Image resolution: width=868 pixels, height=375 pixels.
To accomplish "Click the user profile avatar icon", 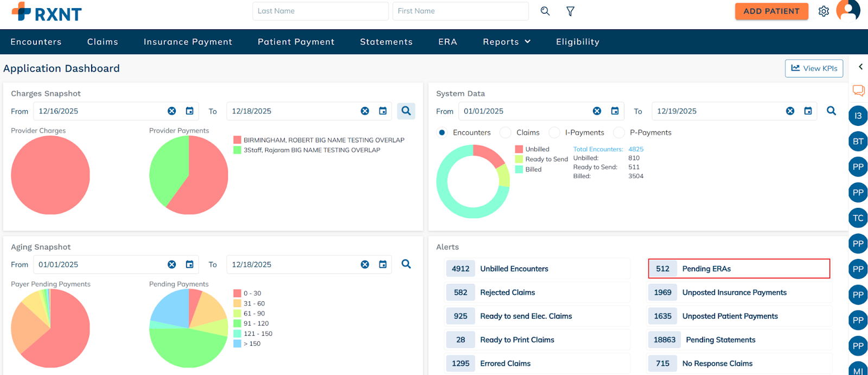I will [848, 10].
